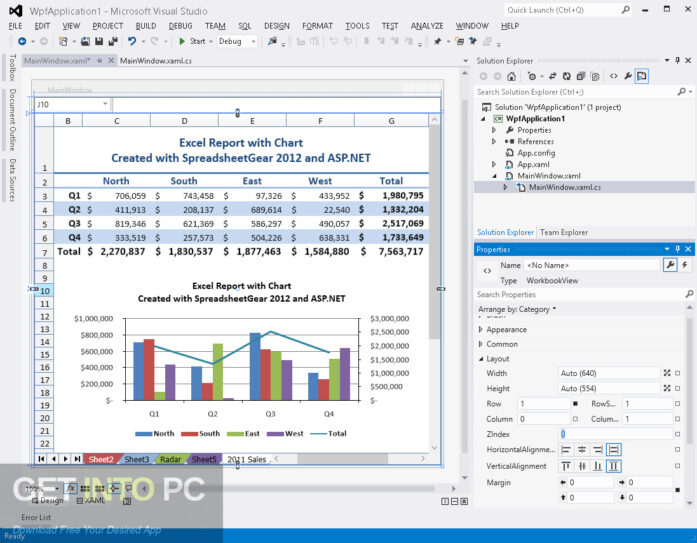
Task: Open the Data Sources side panel
Action: (x=12, y=180)
